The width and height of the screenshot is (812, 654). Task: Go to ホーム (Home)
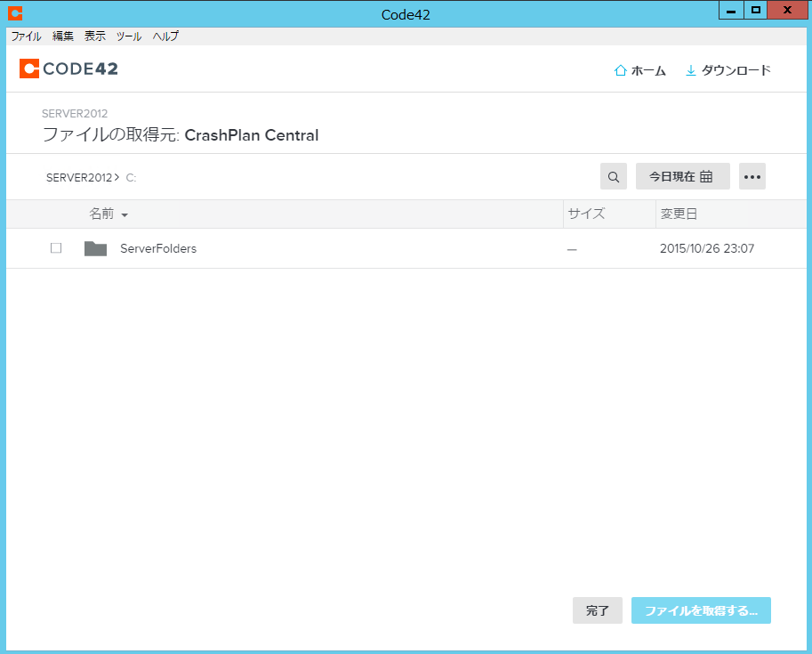tap(640, 70)
